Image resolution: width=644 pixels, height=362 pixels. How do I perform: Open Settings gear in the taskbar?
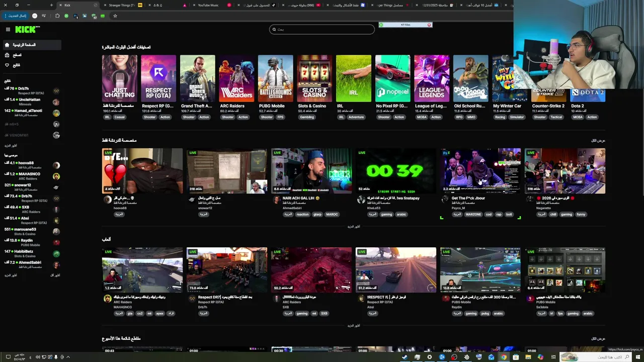pyautogui.click(x=430, y=357)
